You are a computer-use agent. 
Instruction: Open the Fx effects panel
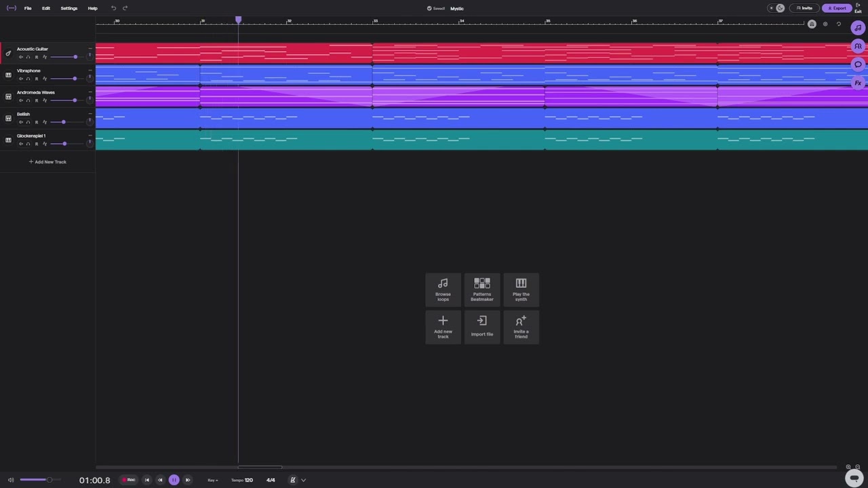pos(858,83)
